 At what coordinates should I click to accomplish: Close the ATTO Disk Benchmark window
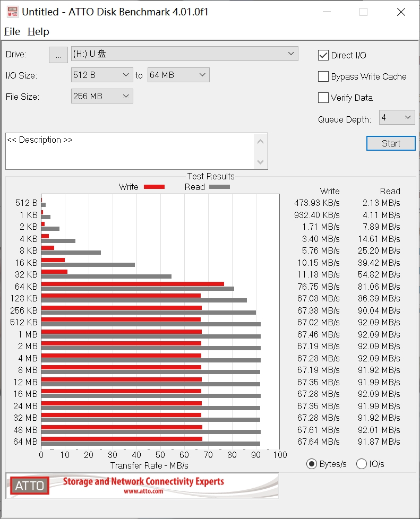[401, 12]
